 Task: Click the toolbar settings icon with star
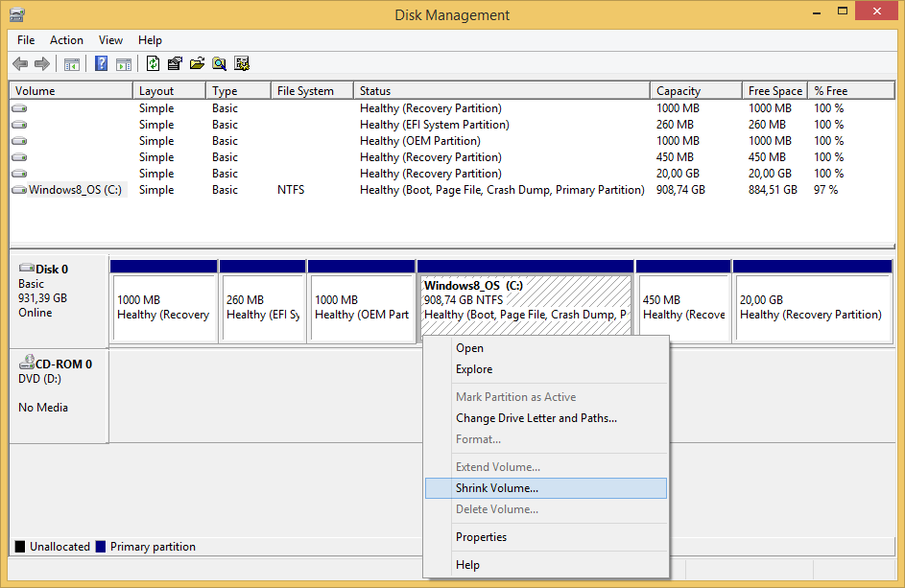[x=242, y=64]
